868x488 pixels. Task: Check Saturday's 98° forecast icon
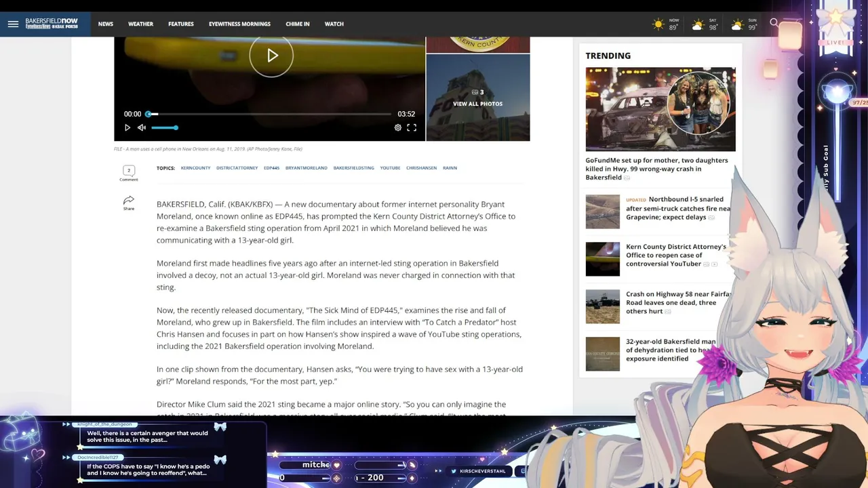click(698, 25)
